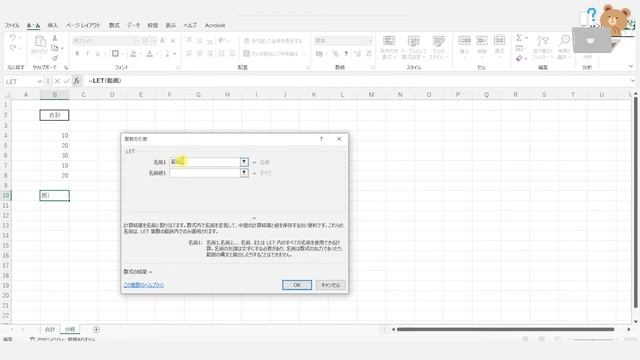Image resolution: width=640 pixels, height=360 pixels.
Task: Collapse dialog via 名前値1 range selector button
Action: click(x=244, y=173)
